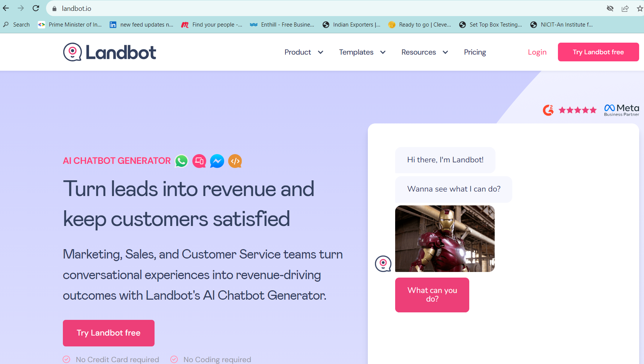The height and width of the screenshot is (364, 644).
Task: Click the hero Try Landbot free button
Action: (x=109, y=333)
